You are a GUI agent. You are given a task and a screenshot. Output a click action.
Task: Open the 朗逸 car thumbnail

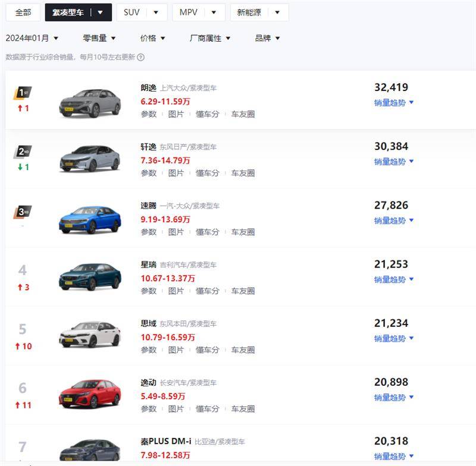[90, 102]
